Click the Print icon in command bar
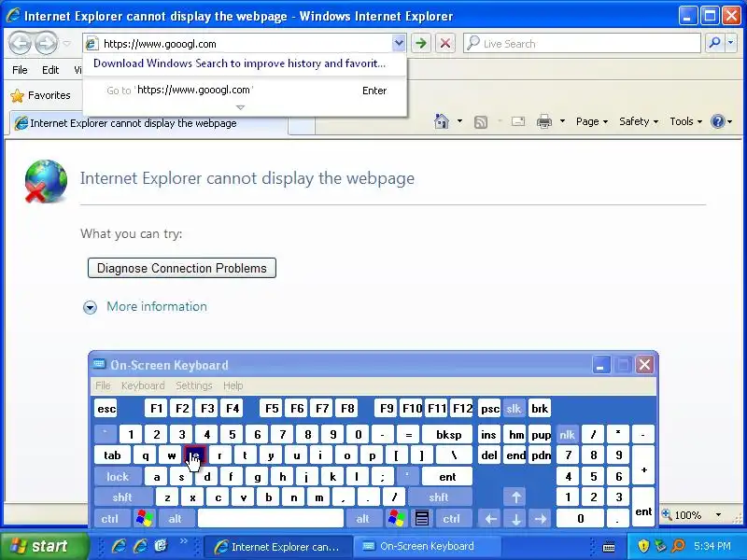Viewport: 747px width, 560px height. 544,121
